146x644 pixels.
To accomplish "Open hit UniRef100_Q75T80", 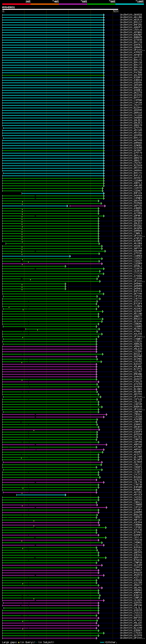I will pos(131,253).
